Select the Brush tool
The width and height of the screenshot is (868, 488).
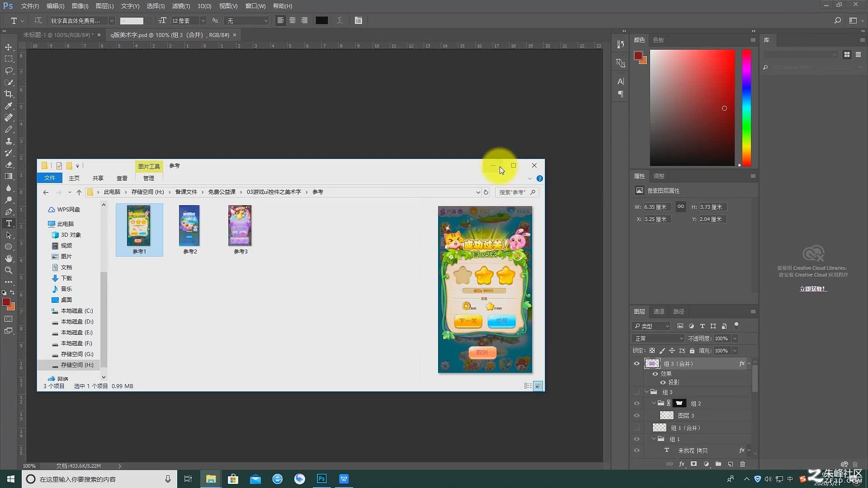9,129
